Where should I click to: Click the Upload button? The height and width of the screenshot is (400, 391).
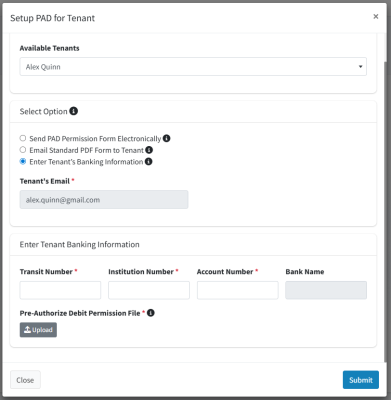[38, 330]
